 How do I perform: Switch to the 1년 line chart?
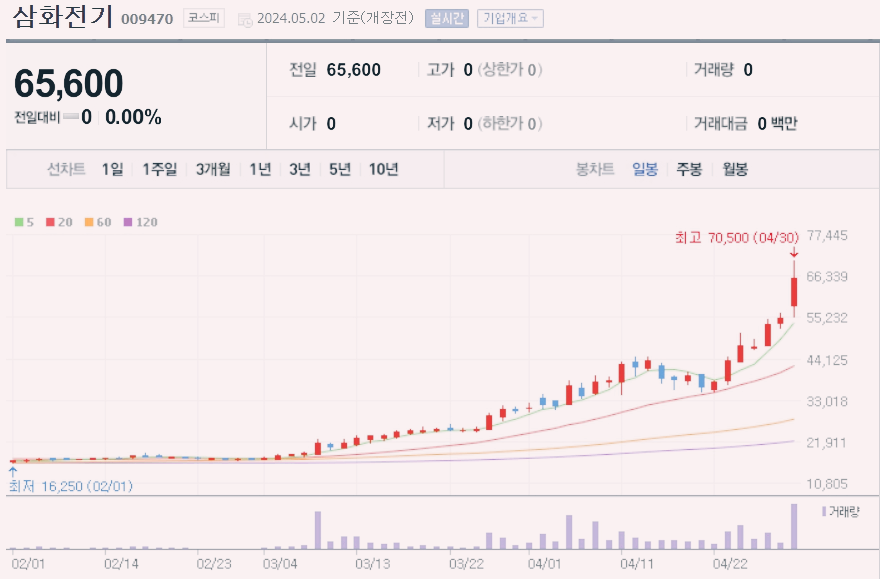[x=260, y=169]
